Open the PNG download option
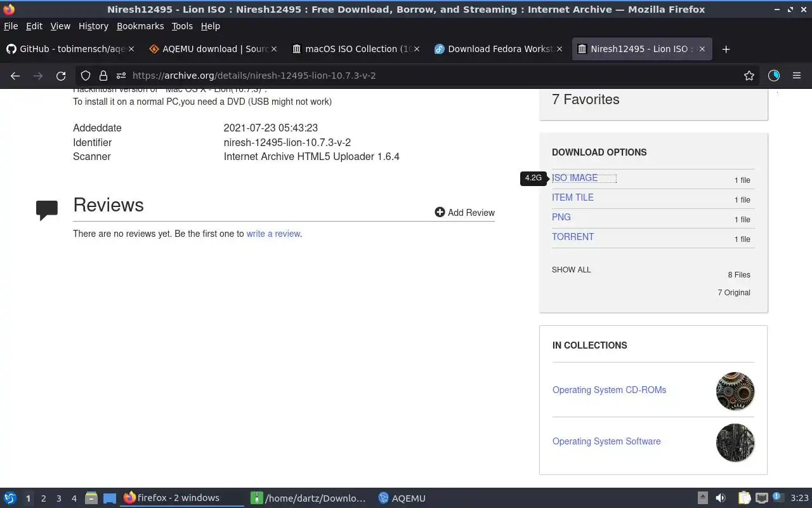The width and height of the screenshot is (812, 508). (x=561, y=217)
